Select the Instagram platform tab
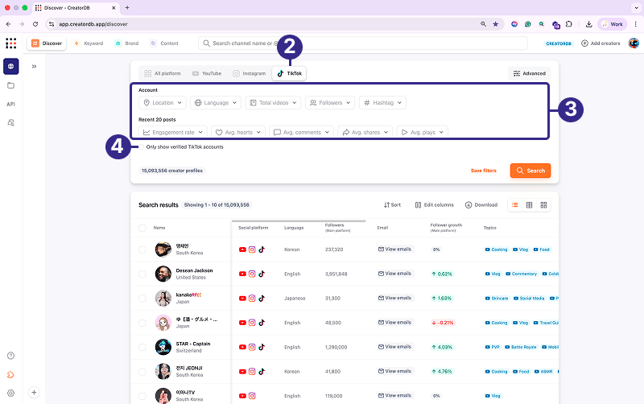This screenshot has height=404, width=644. [249, 73]
